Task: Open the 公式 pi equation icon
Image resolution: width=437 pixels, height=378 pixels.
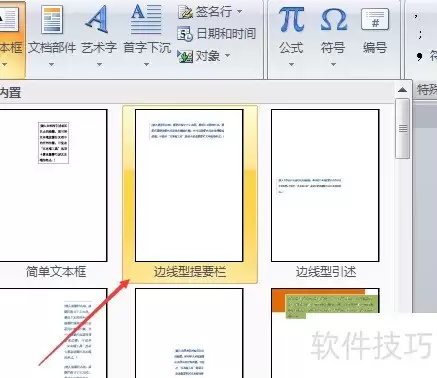Action: coord(291,20)
